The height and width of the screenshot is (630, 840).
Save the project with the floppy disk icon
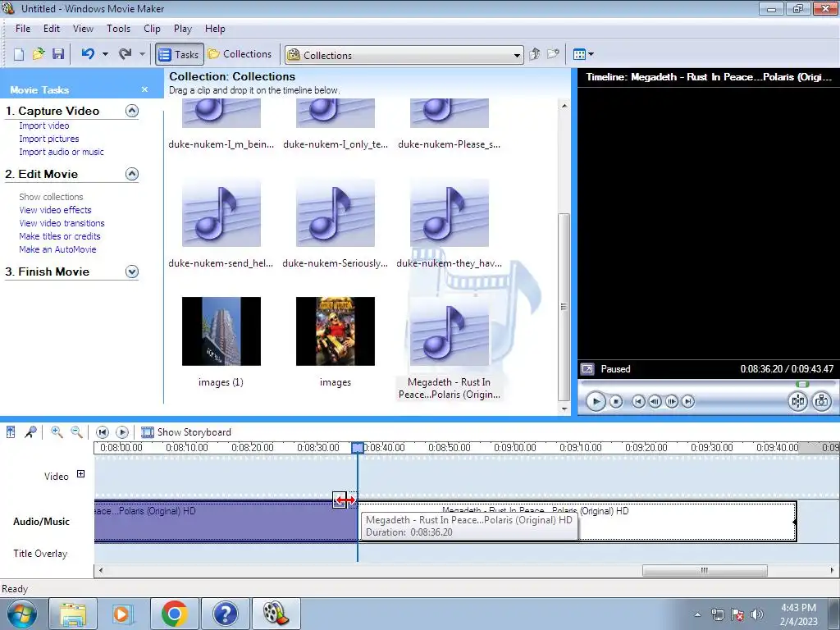point(58,54)
